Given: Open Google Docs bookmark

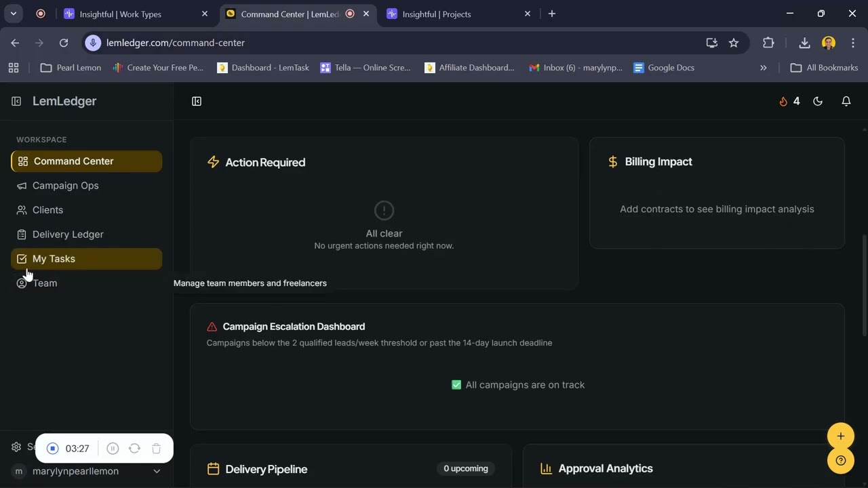Looking at the screenshot, I should tap(664, 68).
